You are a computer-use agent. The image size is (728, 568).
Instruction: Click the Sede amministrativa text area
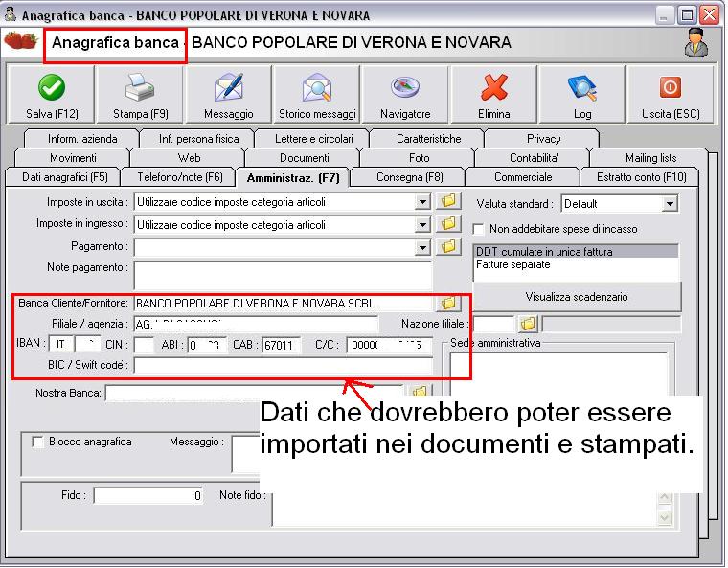click(559, 375)
